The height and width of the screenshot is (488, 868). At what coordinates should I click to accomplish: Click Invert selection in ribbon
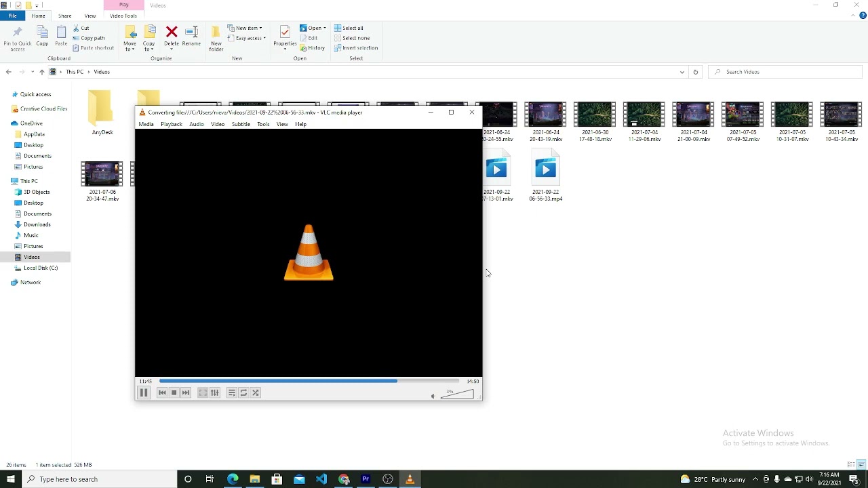tap(356, 48)
